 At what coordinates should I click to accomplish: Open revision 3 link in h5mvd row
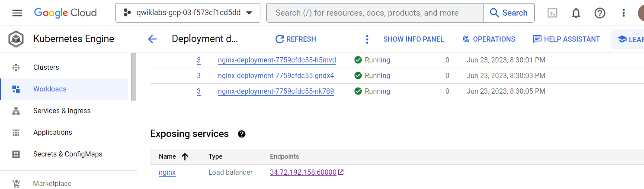[199, 60]
